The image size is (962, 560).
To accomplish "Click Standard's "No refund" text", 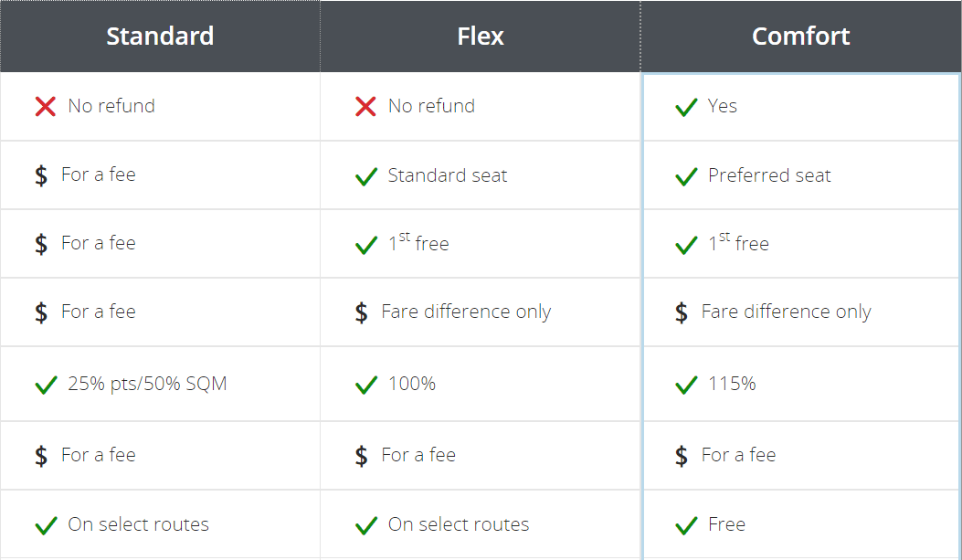I will (111, 106).
